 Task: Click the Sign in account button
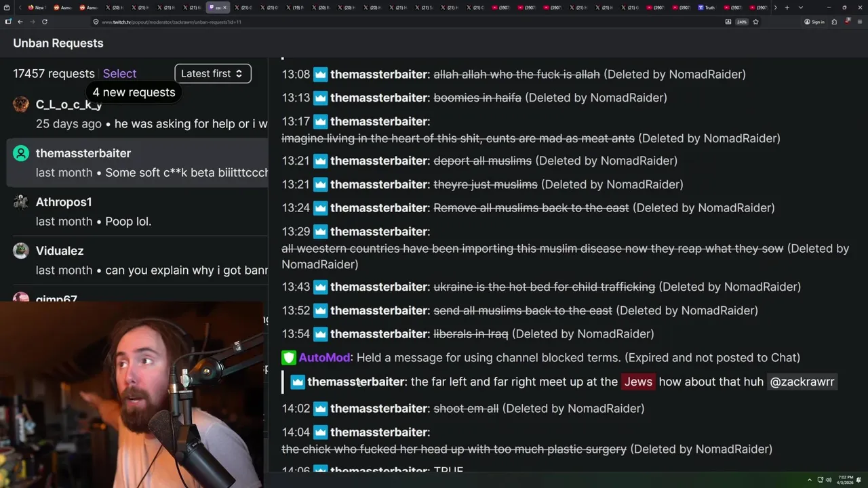(814, 22)
